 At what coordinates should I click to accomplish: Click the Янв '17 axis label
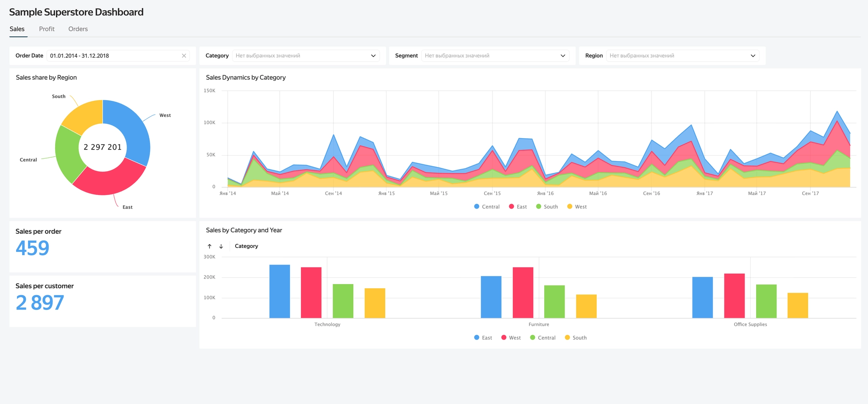[x=704, y=193]
